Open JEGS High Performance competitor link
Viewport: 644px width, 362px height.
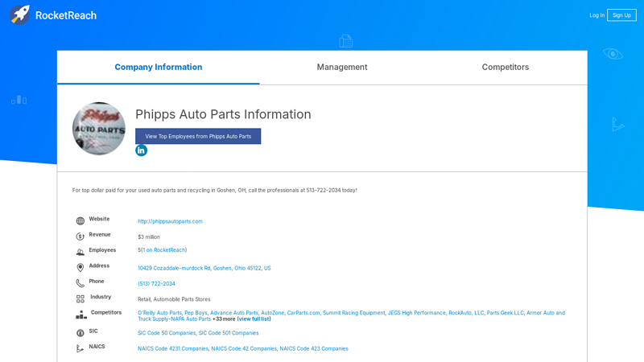pyautogui.click(x=416, y=313)
